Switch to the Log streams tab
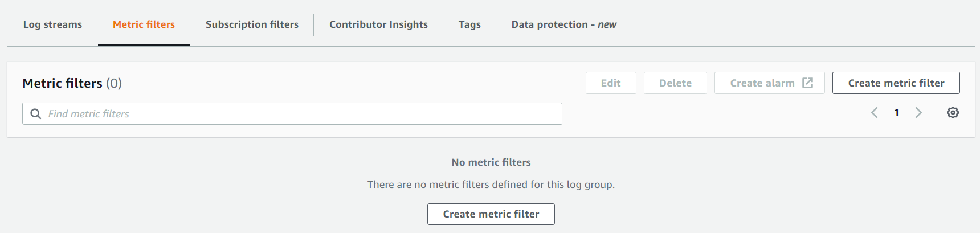 tap(52, 24)
